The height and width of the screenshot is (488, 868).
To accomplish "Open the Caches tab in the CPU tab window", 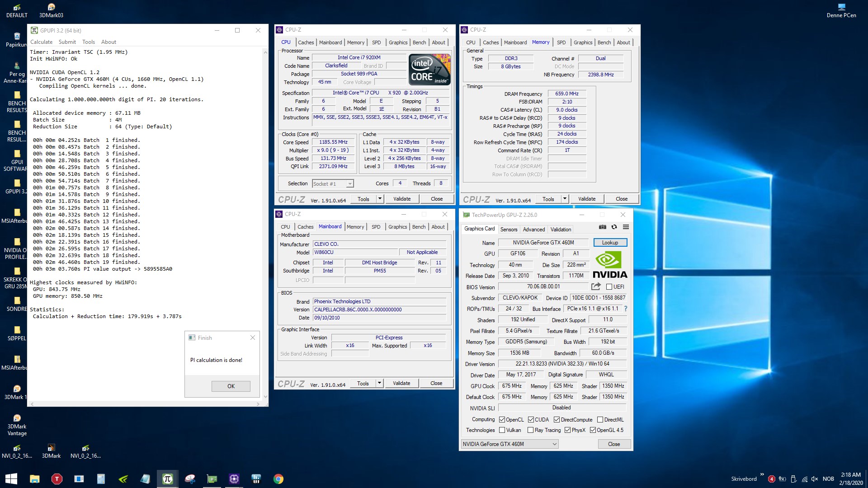I will click(x=306, y=42).
